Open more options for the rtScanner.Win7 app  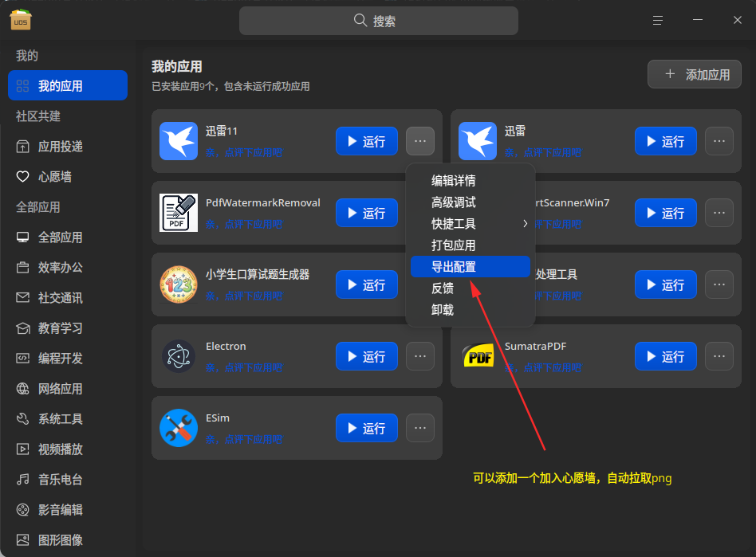(719, 213)
